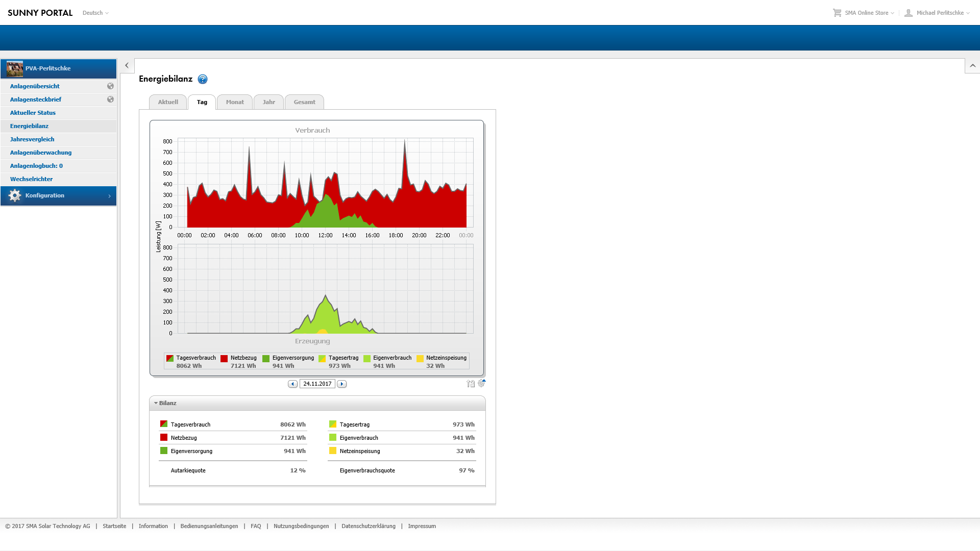
Task: Go to next day with right arrow
Action: click(342, 384)
